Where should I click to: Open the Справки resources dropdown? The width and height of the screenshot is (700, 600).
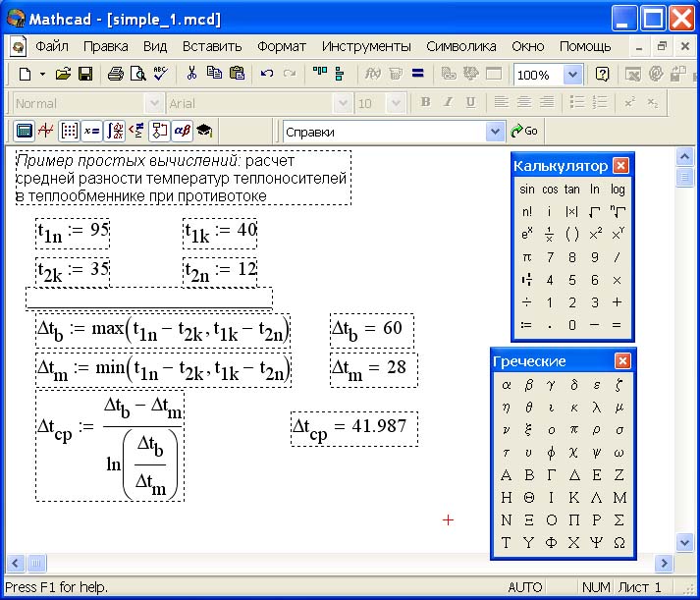495,132
